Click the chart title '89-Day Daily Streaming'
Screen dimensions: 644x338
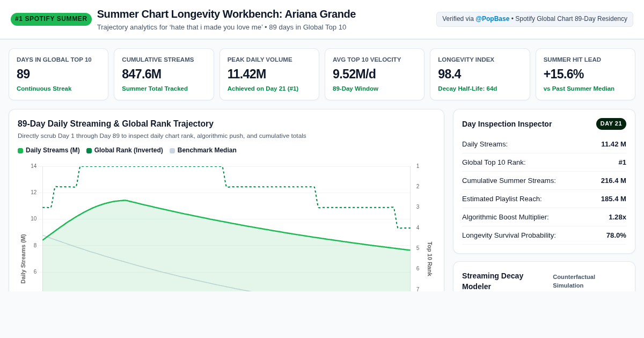coord(115,124)
